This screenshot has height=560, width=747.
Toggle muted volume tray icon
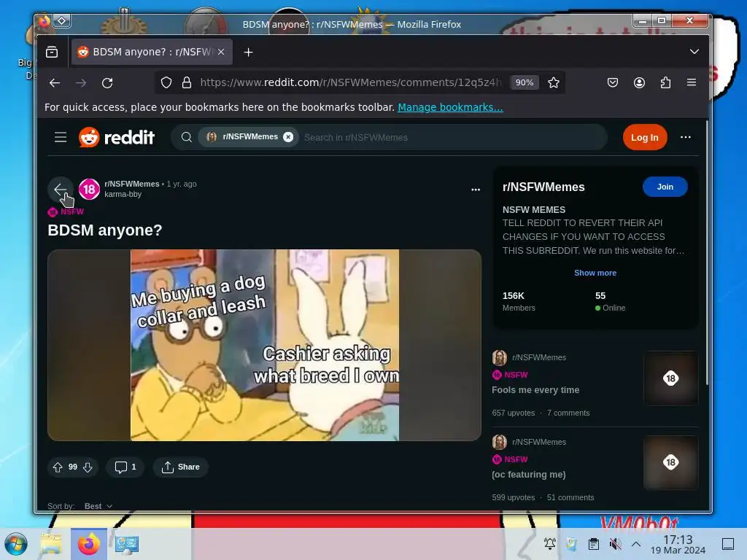click(616, 544)
